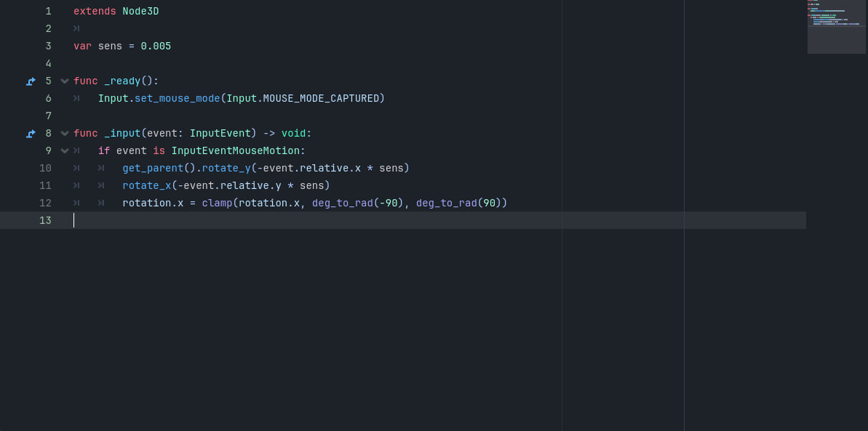Click the 0.005 sensitivity value

click(x=156, y=46)
